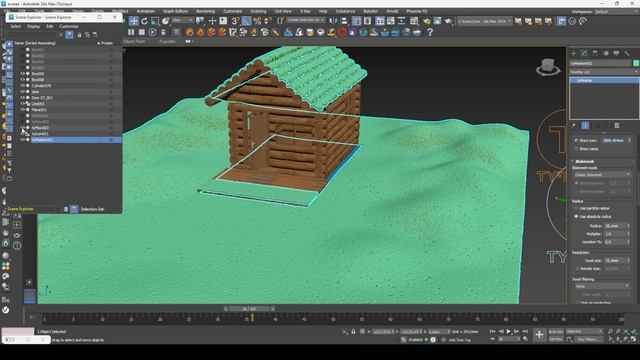The height and width of the screenshot is (360, 640).
Task: Open the Create Selection Set dropdown
Action: click(305, 20)
